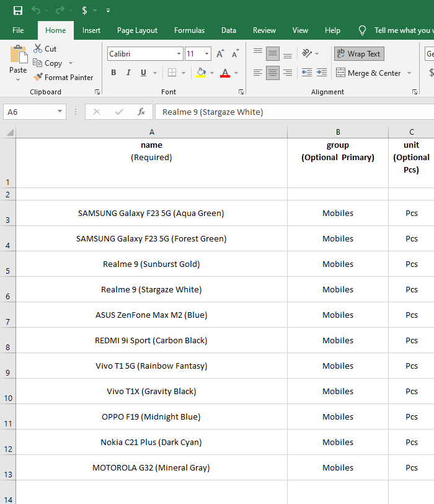Toggle middle vertical alignment
Image resolution: width=434 pixels, height=504 pixels.
pyautogui.click(x=273, y=53)
